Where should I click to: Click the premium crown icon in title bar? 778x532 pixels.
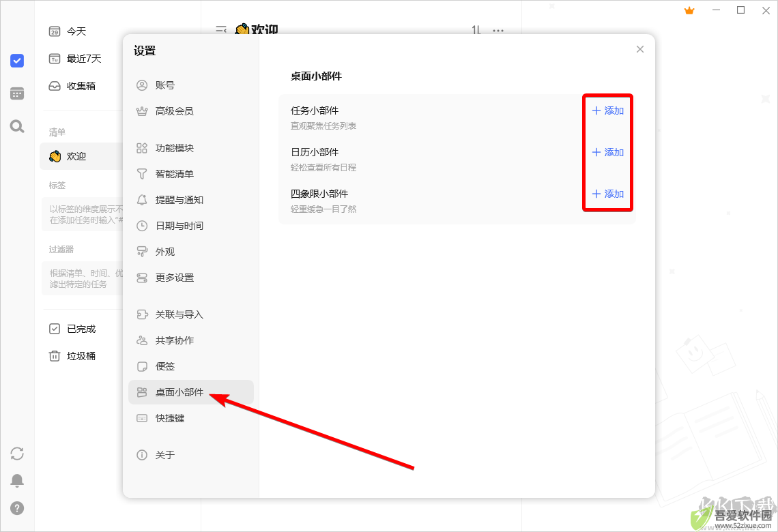pos(689,10)
